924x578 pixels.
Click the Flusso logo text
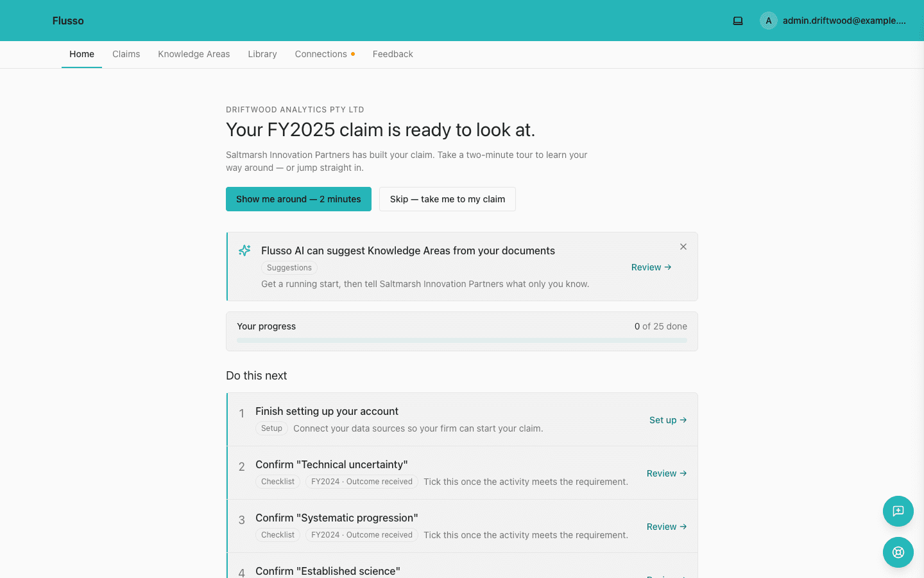pyautogui.click(x=68, y=21)
